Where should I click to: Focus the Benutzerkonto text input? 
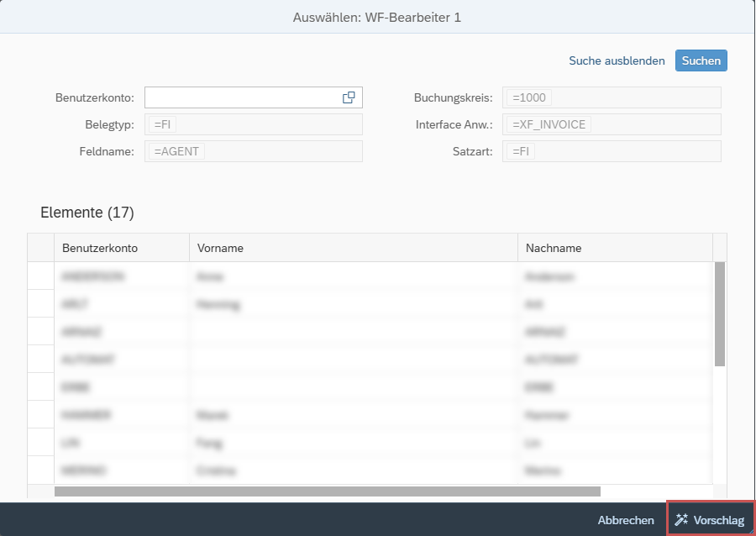click(x=242, y=97)
